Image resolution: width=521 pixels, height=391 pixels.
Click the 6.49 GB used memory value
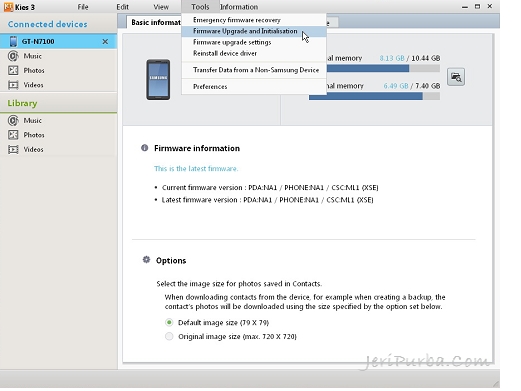[396, 86]
